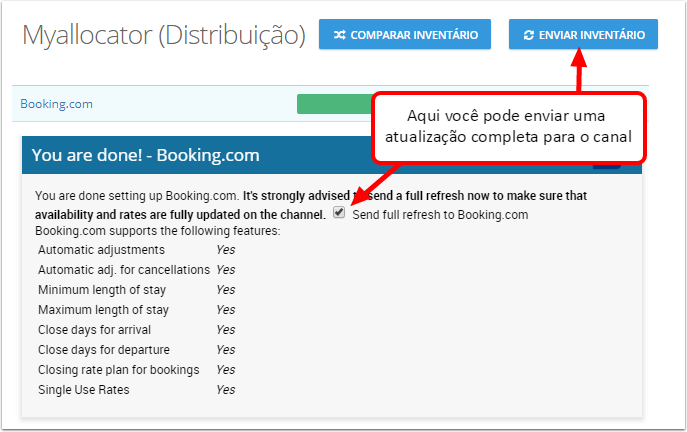Click the Yes value for Close days for arrival

click(226, 329)
